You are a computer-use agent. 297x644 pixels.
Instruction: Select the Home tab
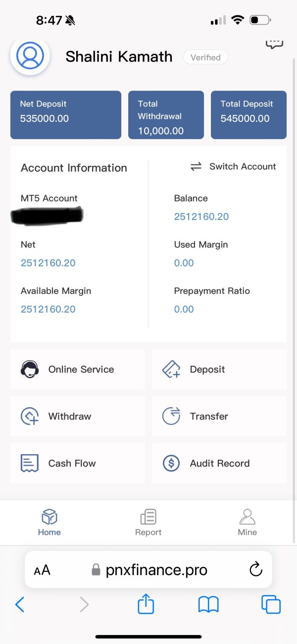point(49,523)
